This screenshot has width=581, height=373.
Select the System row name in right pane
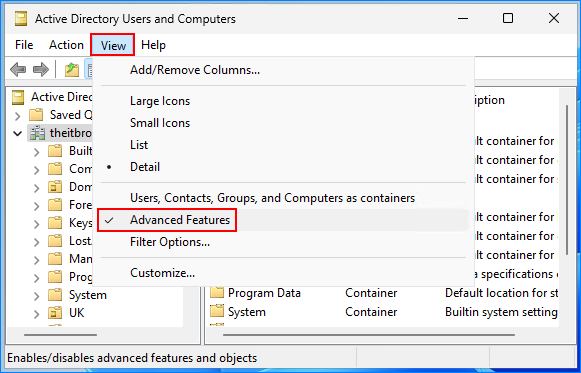pos(247,312)
